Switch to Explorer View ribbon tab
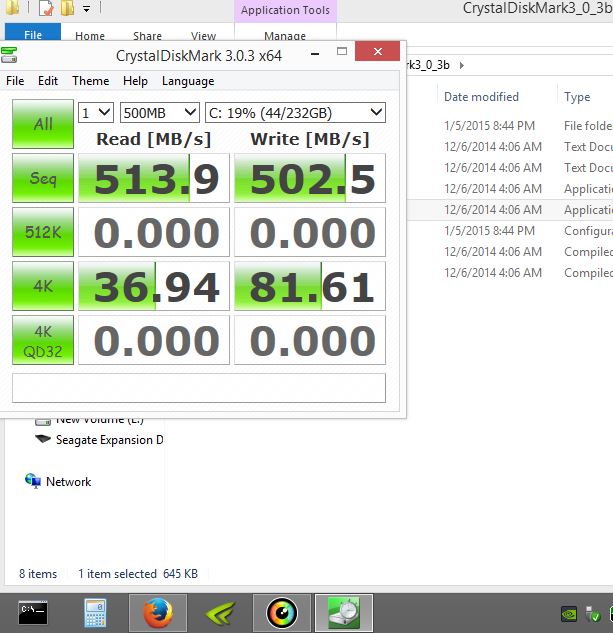Image resolution: width=613 pixels, height=633 pixels. point(203,36)
